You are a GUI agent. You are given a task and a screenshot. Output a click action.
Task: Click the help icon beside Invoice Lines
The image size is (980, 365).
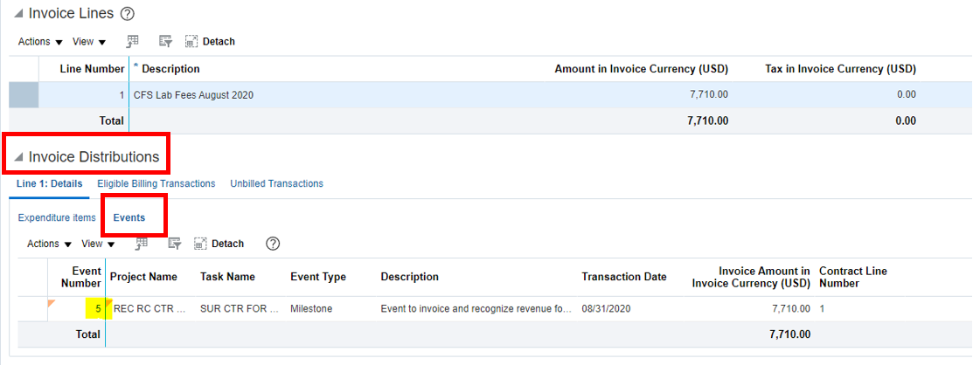pyautogui.click(x=127, y=14)
